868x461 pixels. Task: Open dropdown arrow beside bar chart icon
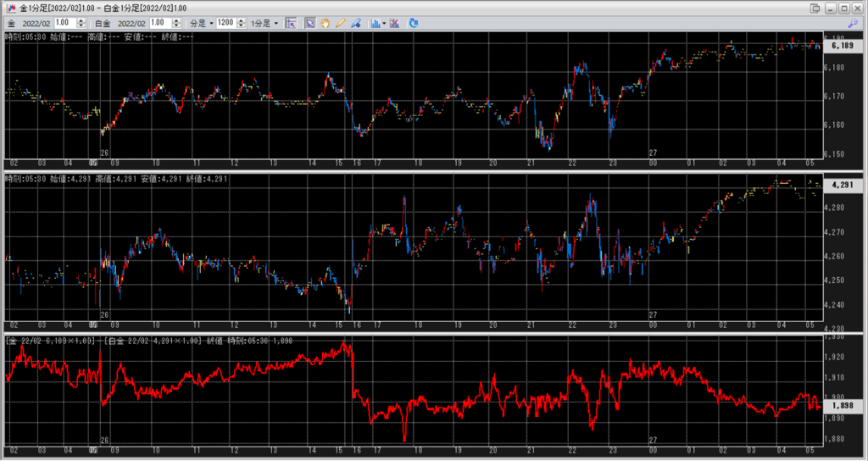click(x=384, y=23)
